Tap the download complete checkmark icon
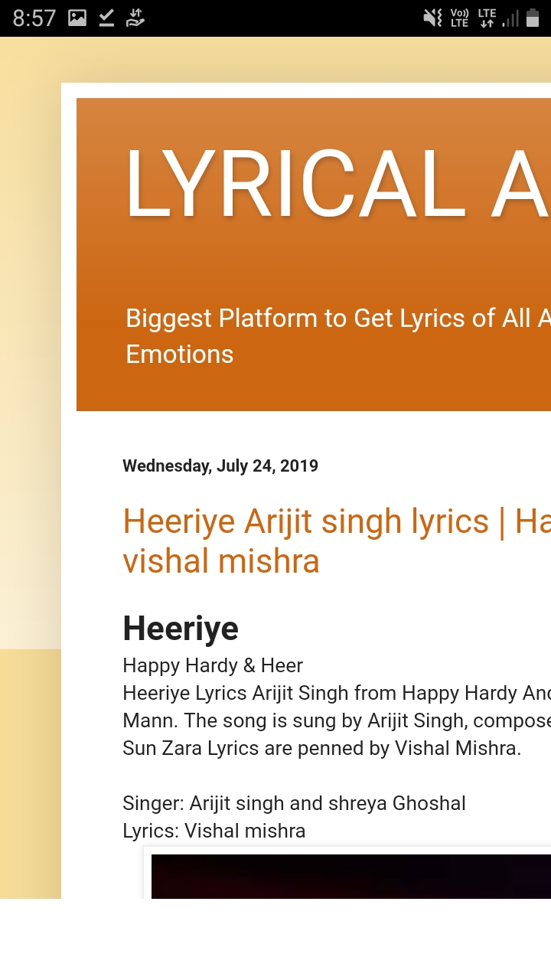The height and width of the screenshot is (980, 551). click(x=106, y=18)
